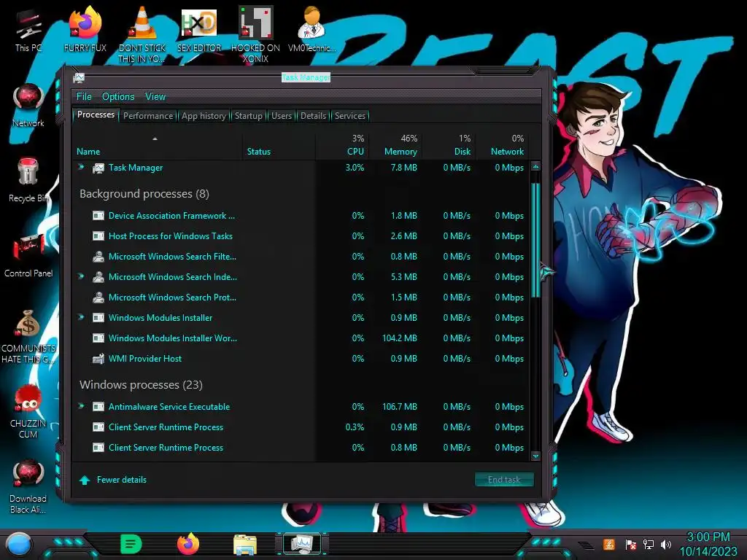This screenshot has width=747, height=560.
Task: Click the 106.7 MB memory value
Action: pos(399,407)
